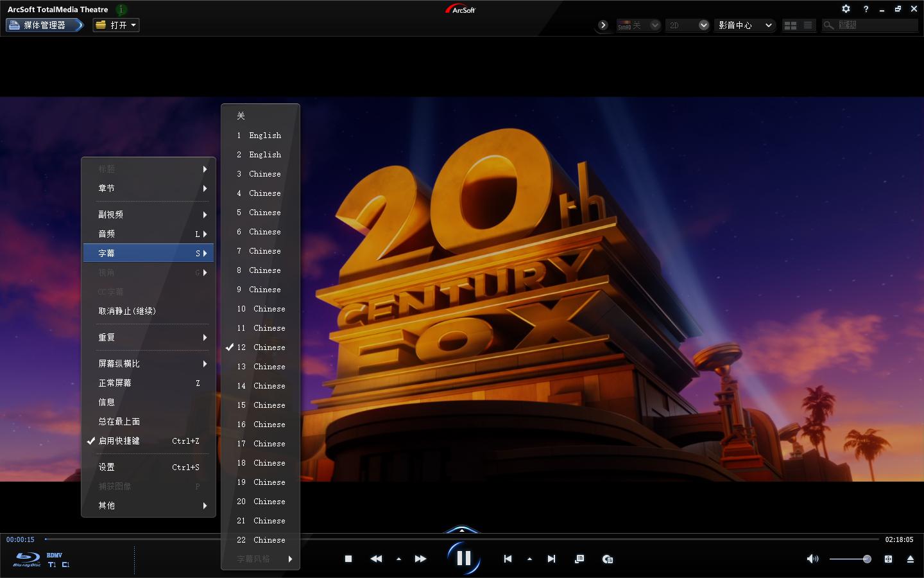The image size is (924, 578).
Task: Expand the 重复 submenu
Action: pos(149,337)
